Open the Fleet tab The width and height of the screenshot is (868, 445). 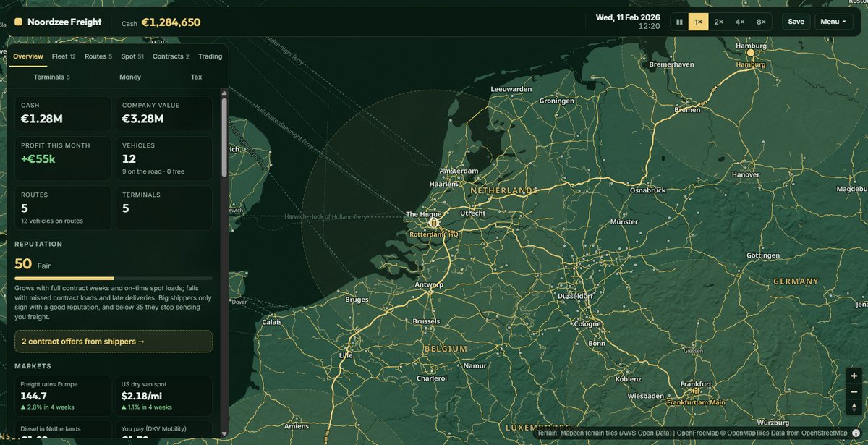pyautogui.click(x=64, y=56)
